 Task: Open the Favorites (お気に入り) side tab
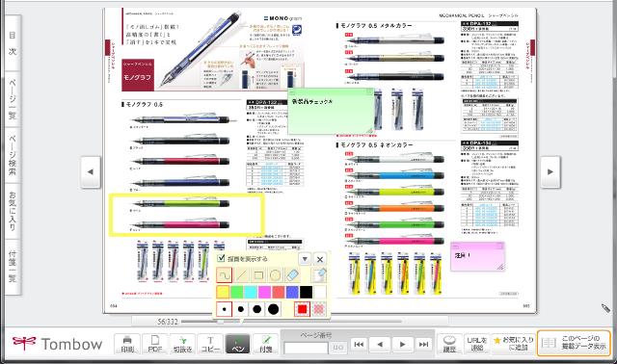click(13, 211)
